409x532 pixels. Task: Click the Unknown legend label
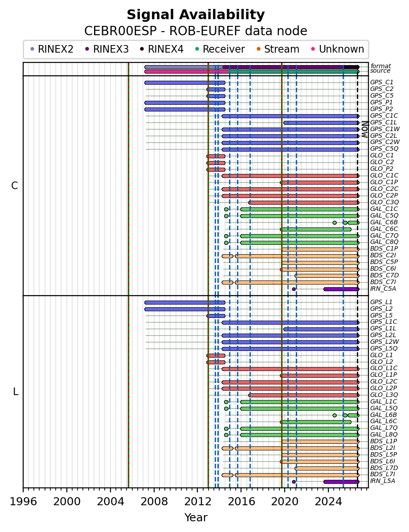click(341, 49)
